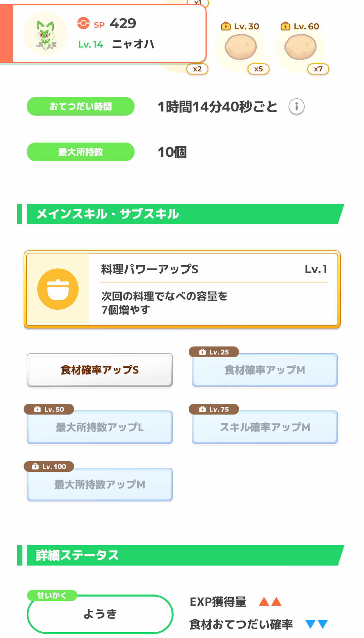Tap the red EXP gain up arrows
The height and width of the screenshot is (638, 364).
click(270, 602)
